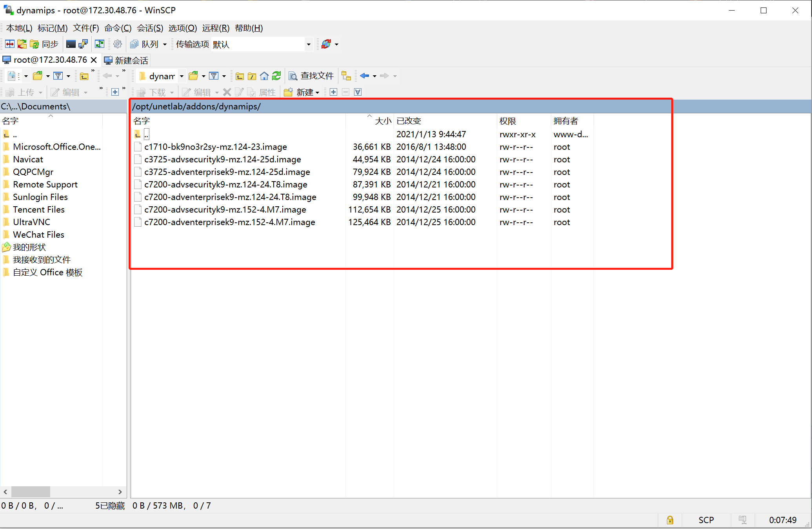Open local drive selector document icon
The width and height of the screenshot is (812, 529).
13,76
